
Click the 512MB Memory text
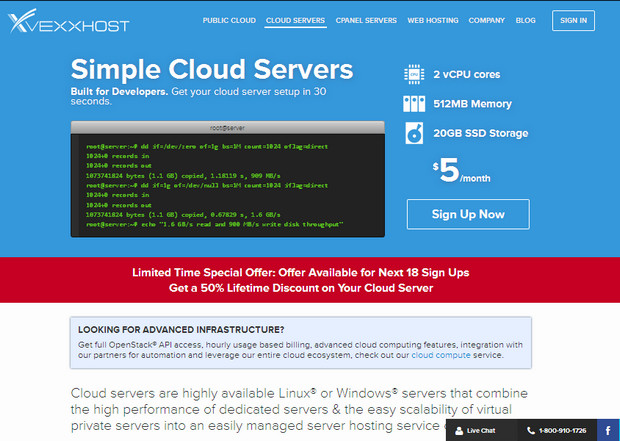coord(472,104)
